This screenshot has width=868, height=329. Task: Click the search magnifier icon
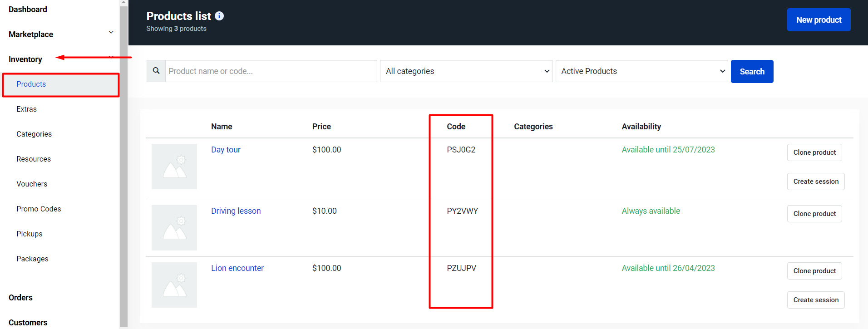tap(156, 71)
